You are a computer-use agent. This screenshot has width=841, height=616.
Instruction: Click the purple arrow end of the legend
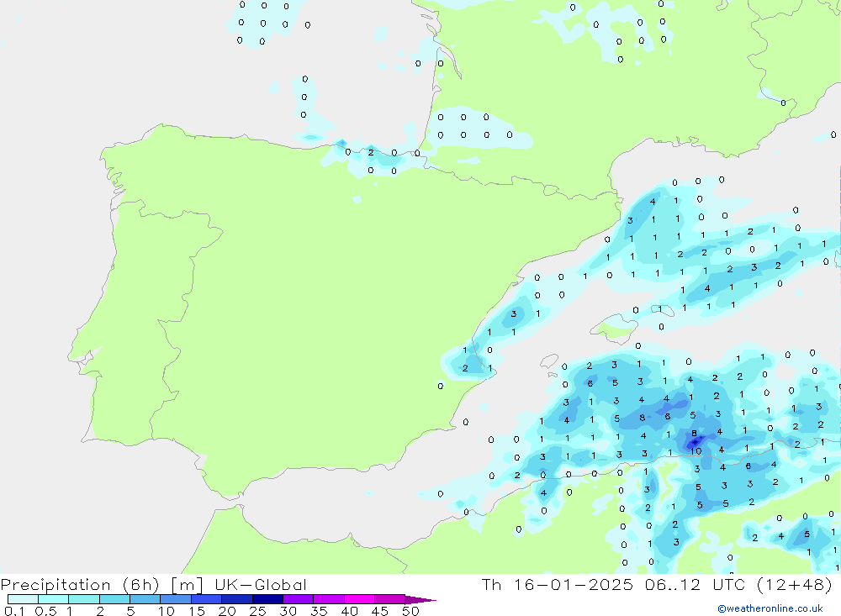pos(420,600)
